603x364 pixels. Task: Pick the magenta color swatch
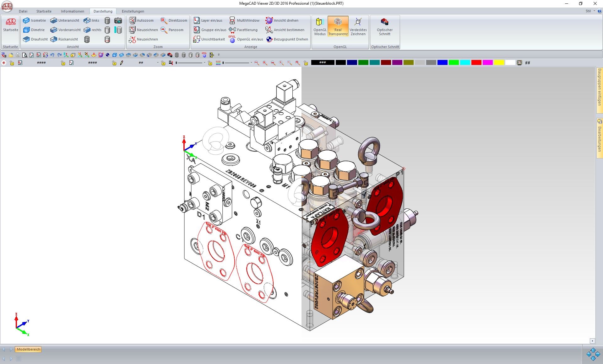488,63
